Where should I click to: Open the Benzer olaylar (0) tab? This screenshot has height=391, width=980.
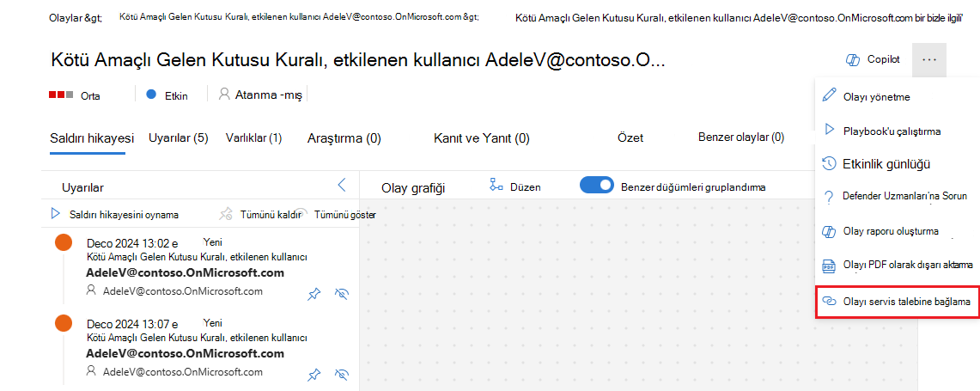[741, 137]
